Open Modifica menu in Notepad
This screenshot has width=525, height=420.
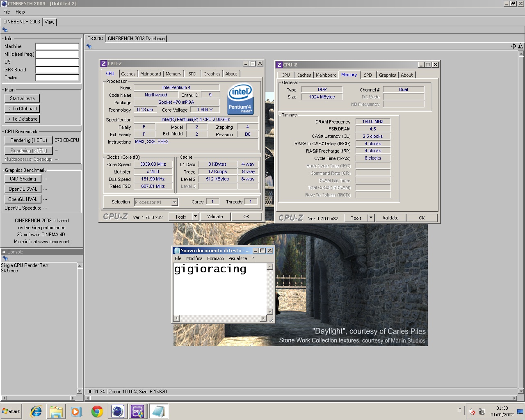point(194,258)
